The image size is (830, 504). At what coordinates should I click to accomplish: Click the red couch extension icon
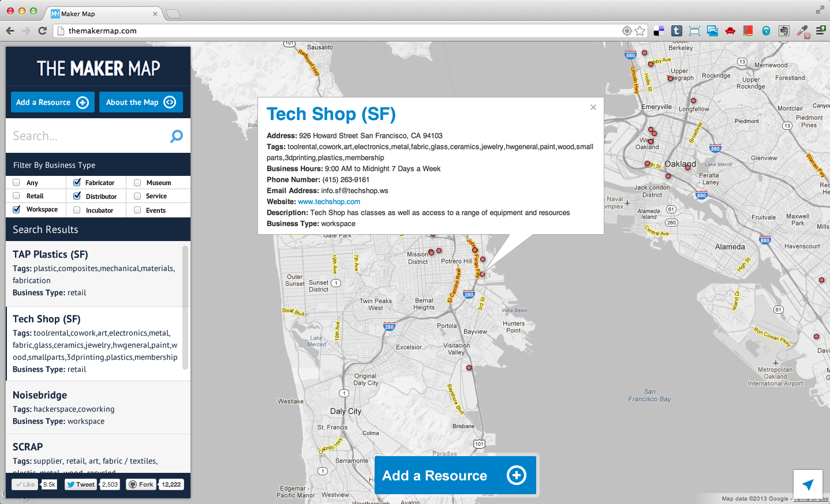click(730, 31)
